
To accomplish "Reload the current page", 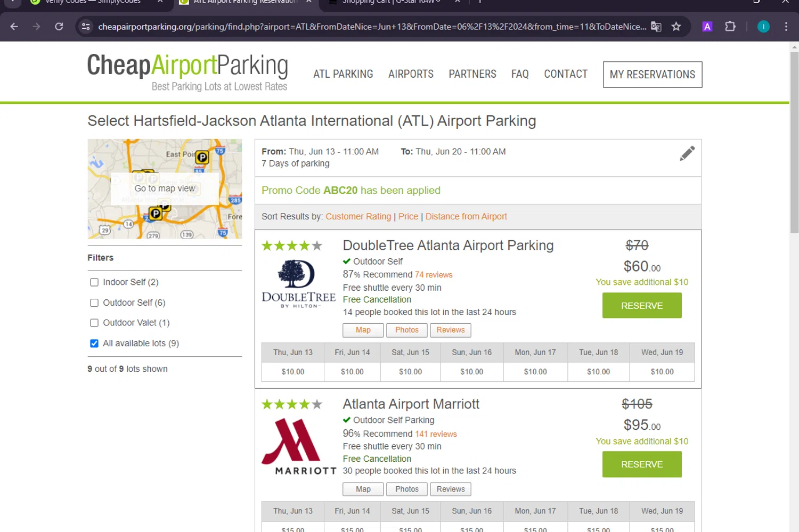I will [59, 27].
